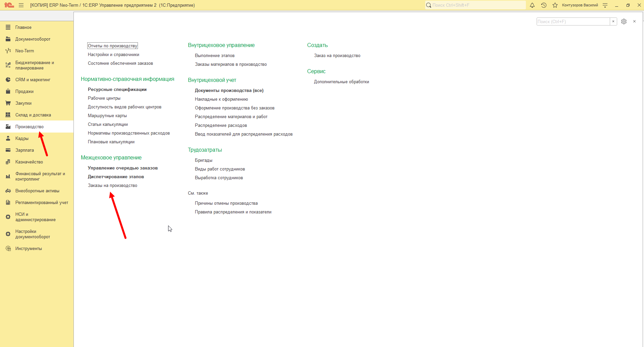The height and width of the screenshot is (347, 644).
Task: Click the Закупки shopping cart icon
Action: click(x=8, y=103)
